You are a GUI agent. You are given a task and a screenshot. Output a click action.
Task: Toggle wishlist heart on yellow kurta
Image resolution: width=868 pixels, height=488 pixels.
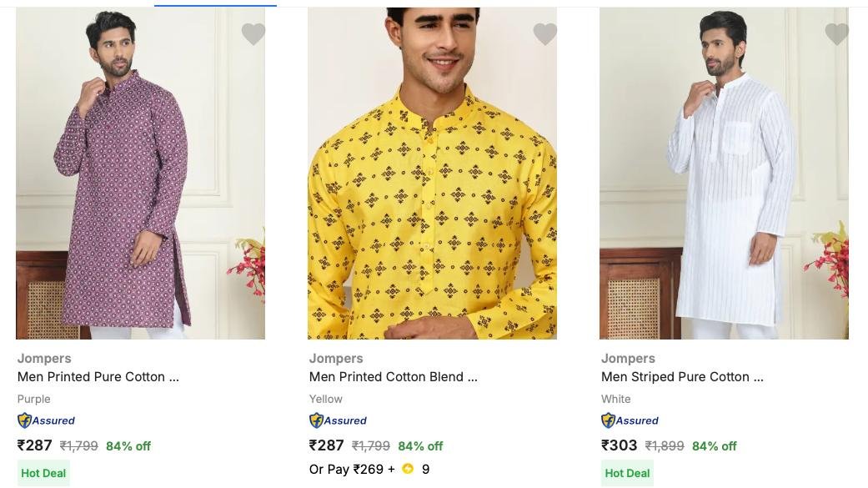coord(545,34)
